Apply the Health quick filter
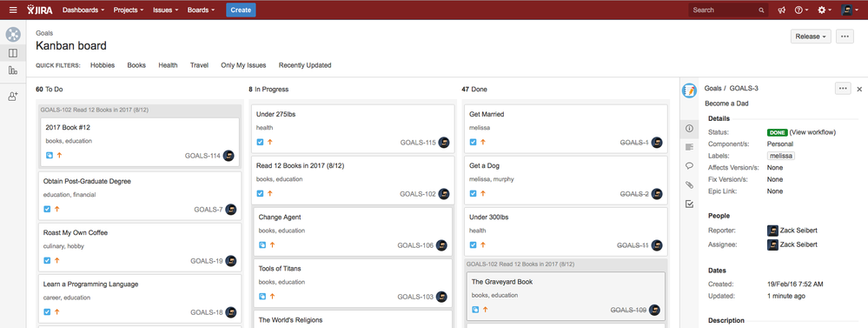 [168, 65]
